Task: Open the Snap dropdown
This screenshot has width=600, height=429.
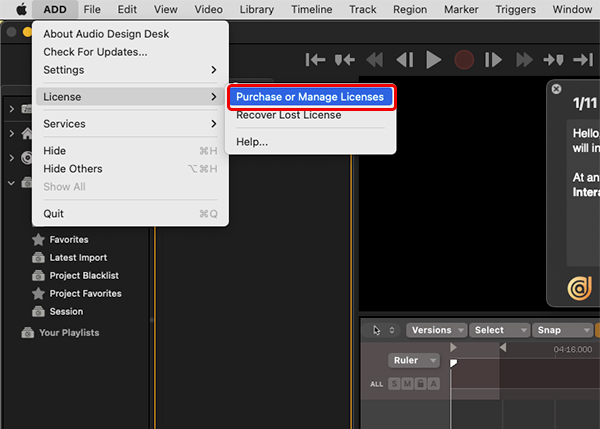Action: (562, 330)
